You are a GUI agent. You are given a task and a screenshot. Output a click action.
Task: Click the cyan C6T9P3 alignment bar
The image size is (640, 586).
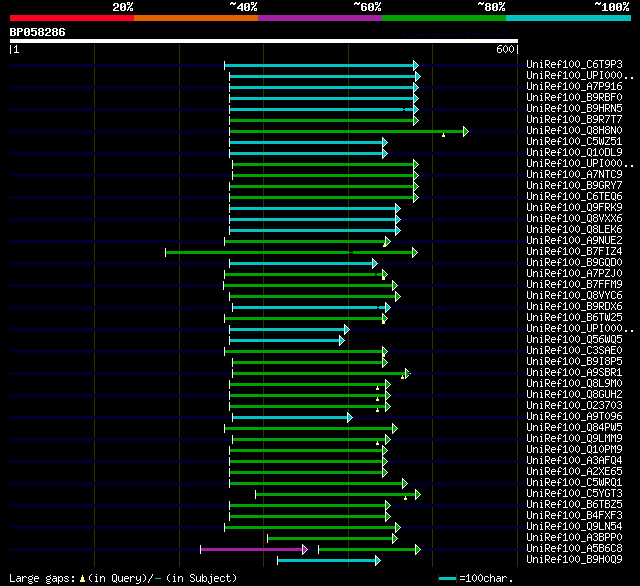pyautogui.click(x=322, y=65)
